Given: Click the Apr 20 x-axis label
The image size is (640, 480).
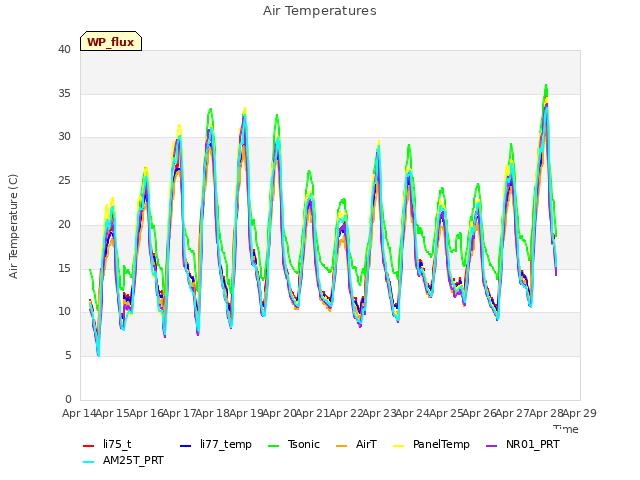Looking at the screenshot, I should [280, 413].
